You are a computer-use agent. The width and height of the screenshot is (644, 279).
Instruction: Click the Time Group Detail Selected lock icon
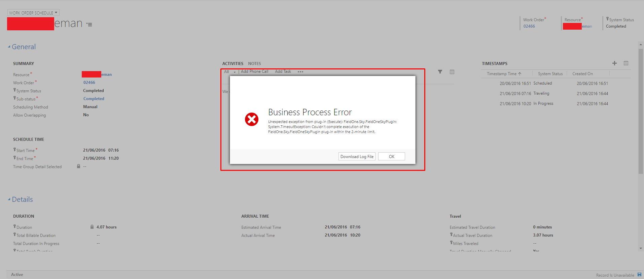point(78,166)
